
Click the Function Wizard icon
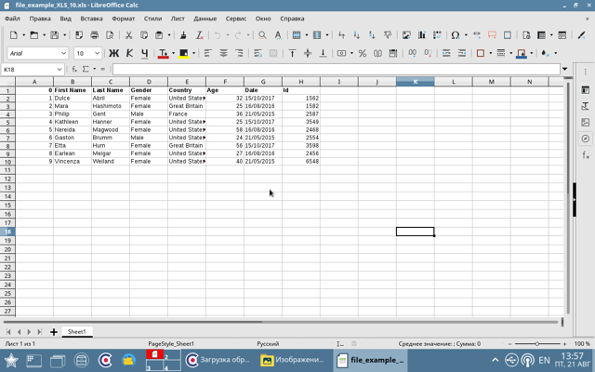[74, 69]
